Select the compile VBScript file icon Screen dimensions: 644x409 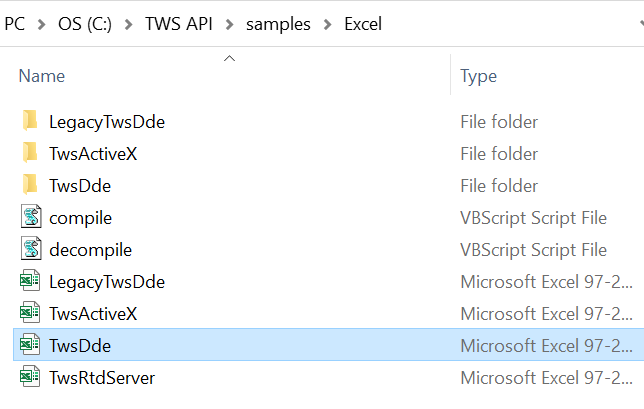click(31, 216)
